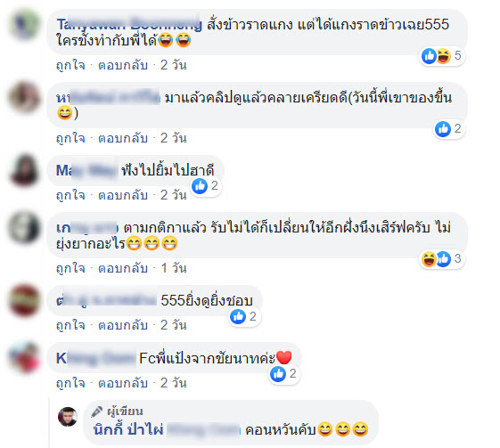This screenshot has width=500, height=448.
Task: Click ถูกใจ under the first comment
Action: tap(70, 65)
